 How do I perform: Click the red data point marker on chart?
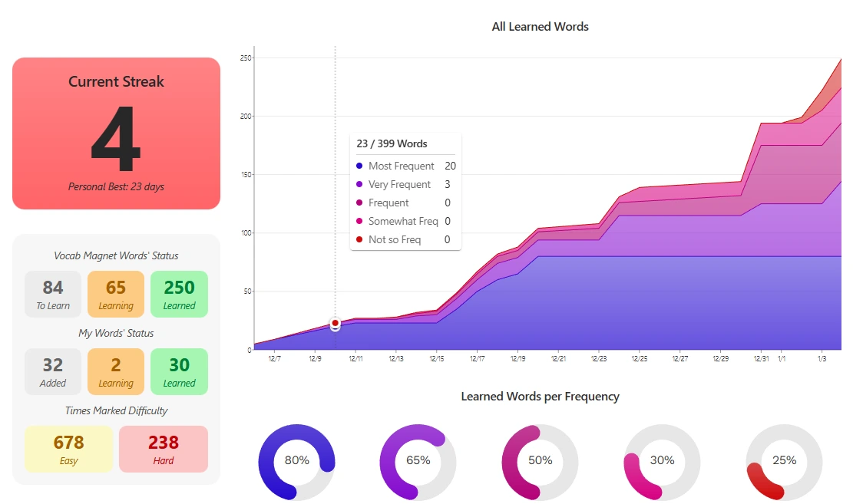(336, 324)
